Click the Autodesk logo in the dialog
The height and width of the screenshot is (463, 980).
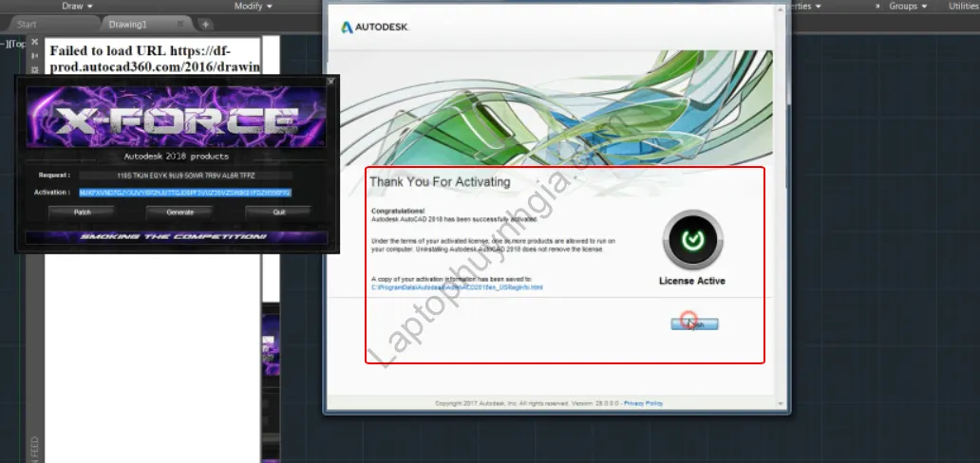375,28
